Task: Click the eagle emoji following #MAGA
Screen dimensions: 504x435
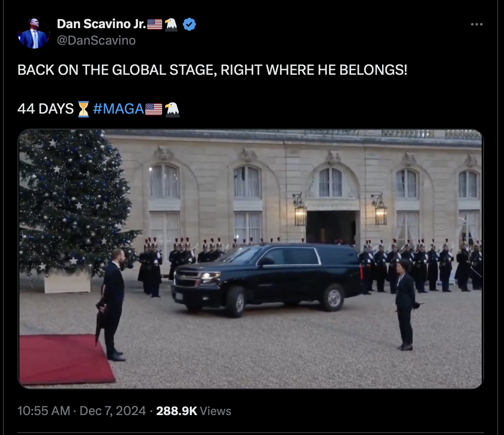Action: pos(172,109)
